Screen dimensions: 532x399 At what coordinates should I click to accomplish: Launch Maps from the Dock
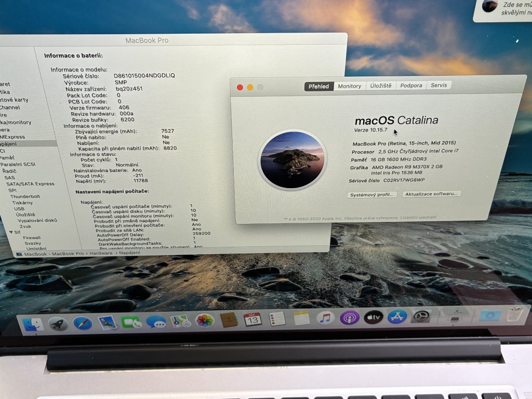(180, 321)
